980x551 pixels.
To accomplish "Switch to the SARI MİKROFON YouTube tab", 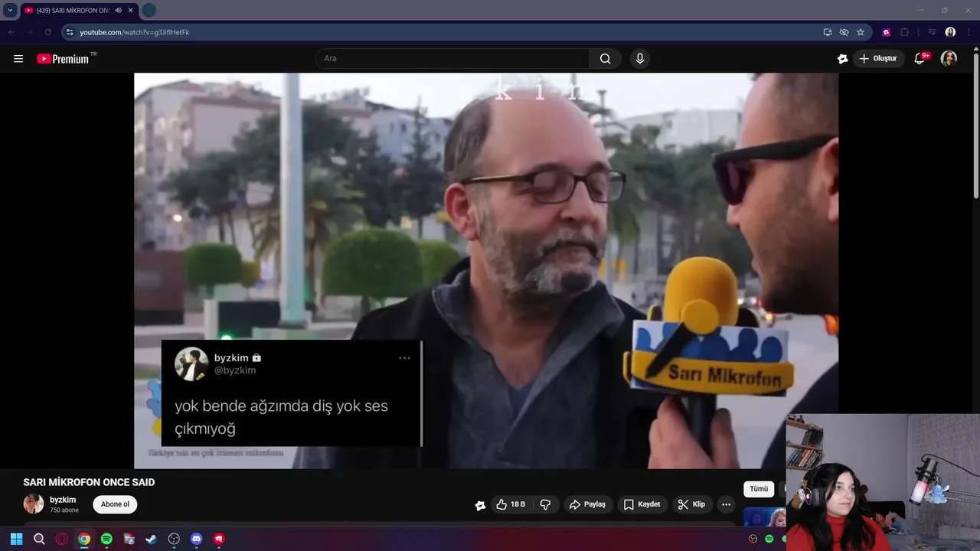I will pyautogui.click(x=73, y=10).
